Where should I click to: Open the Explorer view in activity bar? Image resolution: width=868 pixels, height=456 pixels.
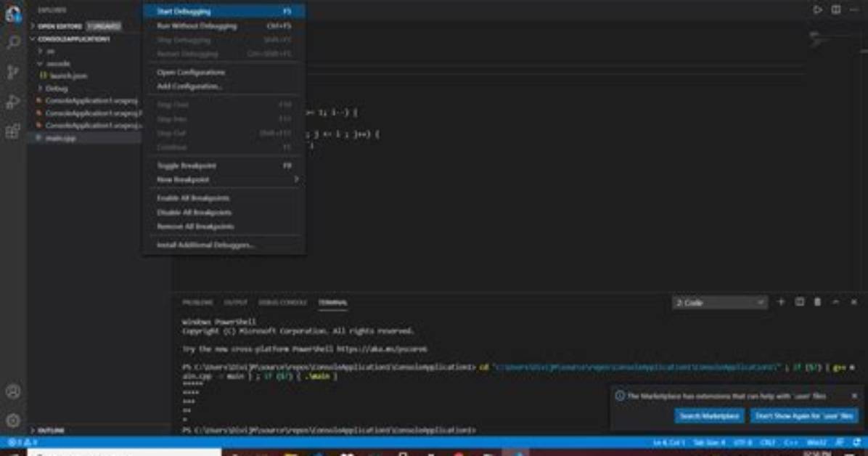[13, 13]
